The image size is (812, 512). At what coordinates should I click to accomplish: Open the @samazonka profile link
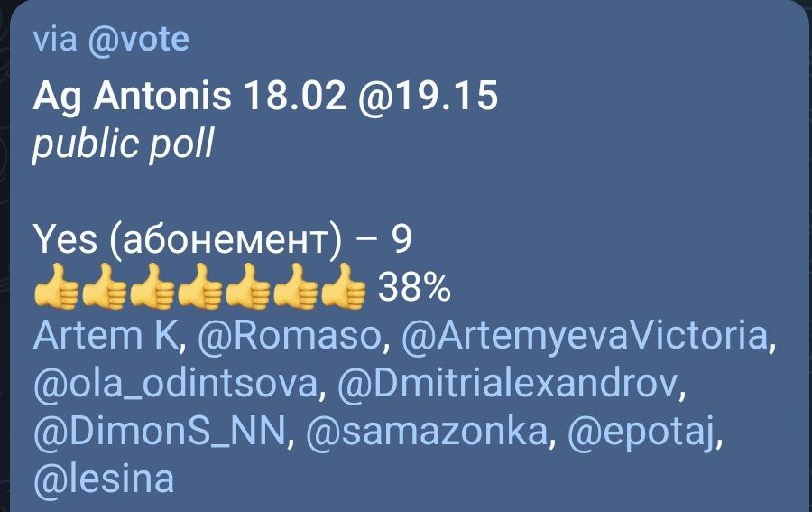pos(429,433)
